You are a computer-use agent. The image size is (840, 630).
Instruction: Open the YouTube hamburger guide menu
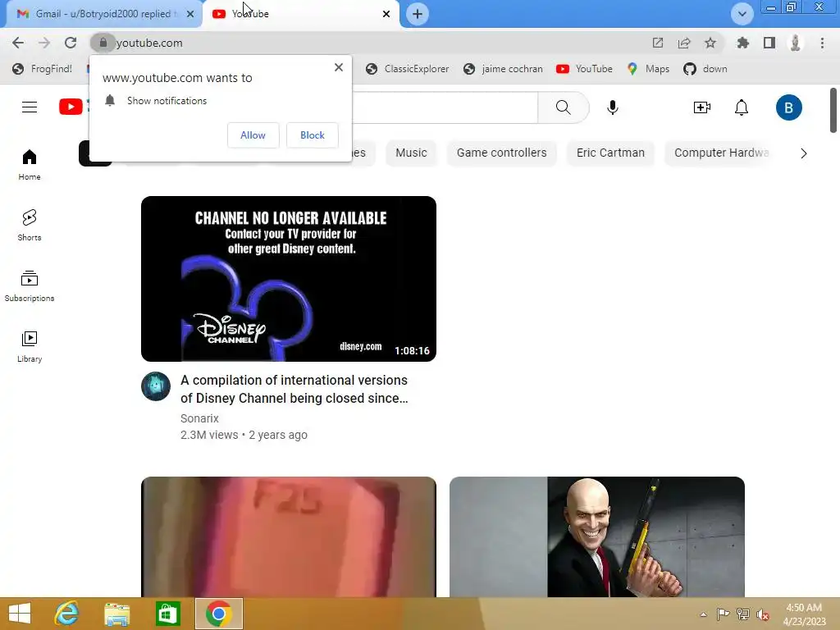point(30,107)
